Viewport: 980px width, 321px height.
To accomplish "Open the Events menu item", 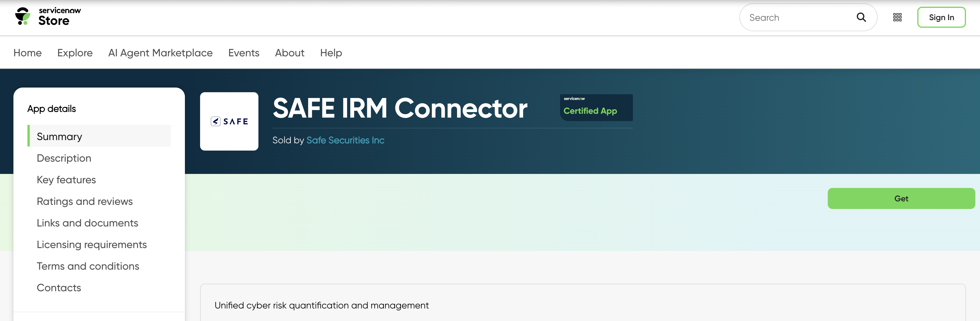I will (244, 53).
